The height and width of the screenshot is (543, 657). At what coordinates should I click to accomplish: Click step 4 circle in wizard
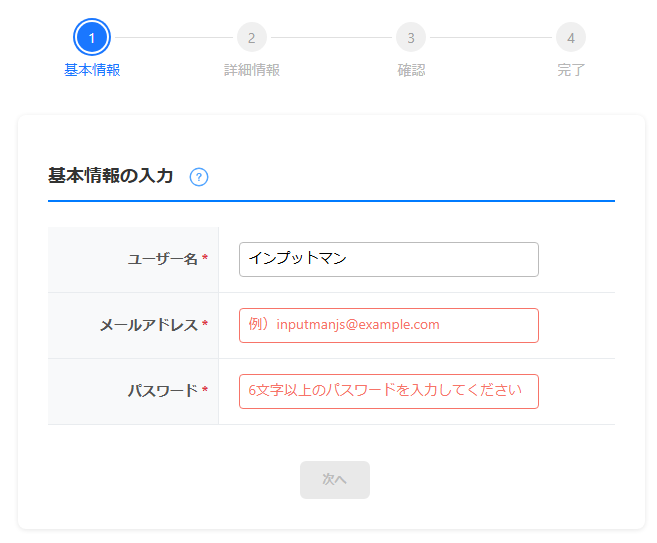coord(571,38)
